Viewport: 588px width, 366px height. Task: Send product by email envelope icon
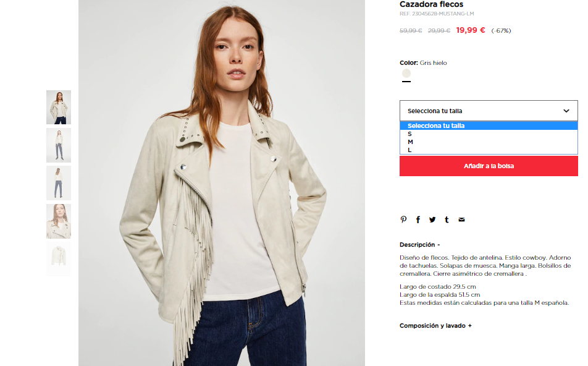click(x=461, y=219)
